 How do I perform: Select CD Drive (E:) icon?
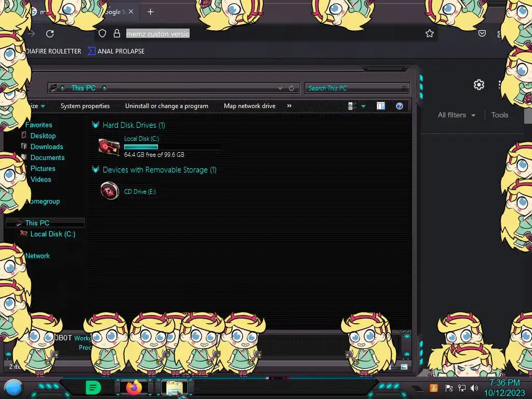click(110, 191)
